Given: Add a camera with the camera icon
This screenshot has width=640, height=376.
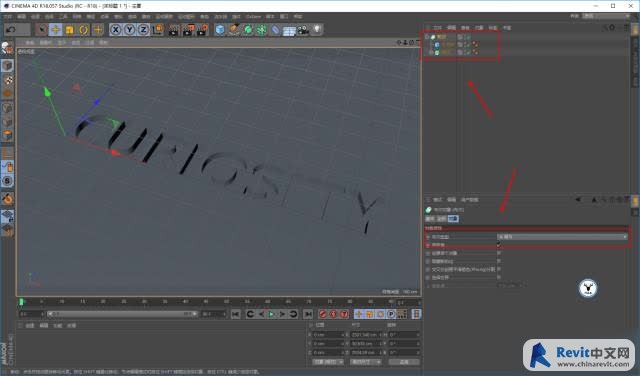Looking at the screenshot, I should 303,30.
